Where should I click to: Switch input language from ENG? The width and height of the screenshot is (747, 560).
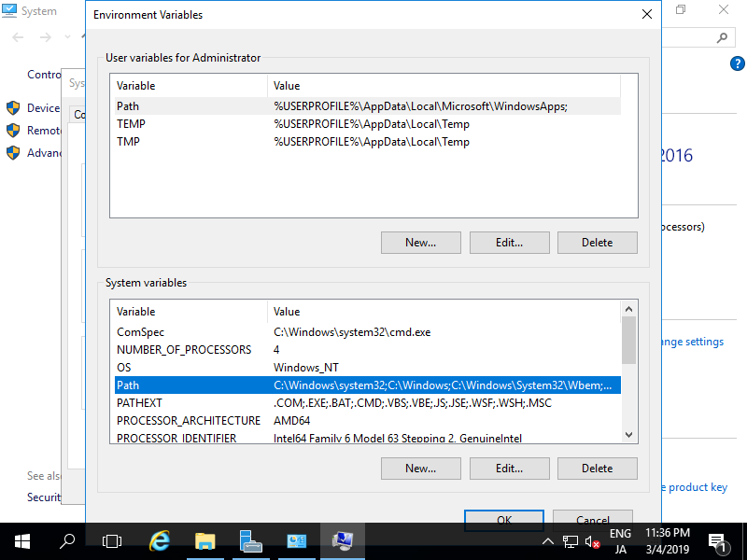pyautogui.click(x=620, y=540)
